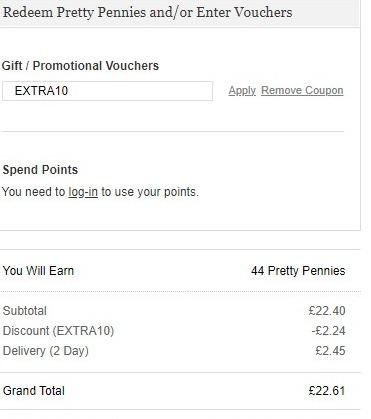Image resolution: width=371 pixels, height=419 pixels.
Task: Click the 44 Pretty Pennies earnings text
Action: tap(298, 271)
